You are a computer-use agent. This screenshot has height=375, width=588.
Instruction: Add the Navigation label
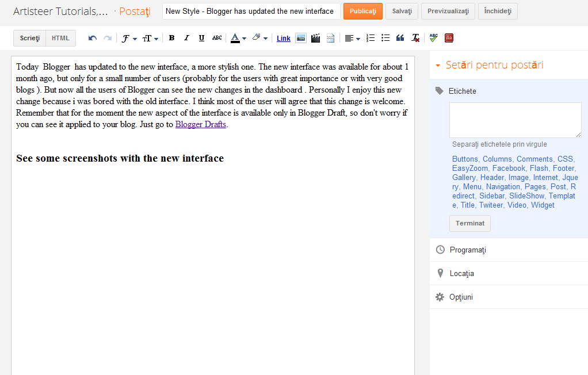point(503,187)
